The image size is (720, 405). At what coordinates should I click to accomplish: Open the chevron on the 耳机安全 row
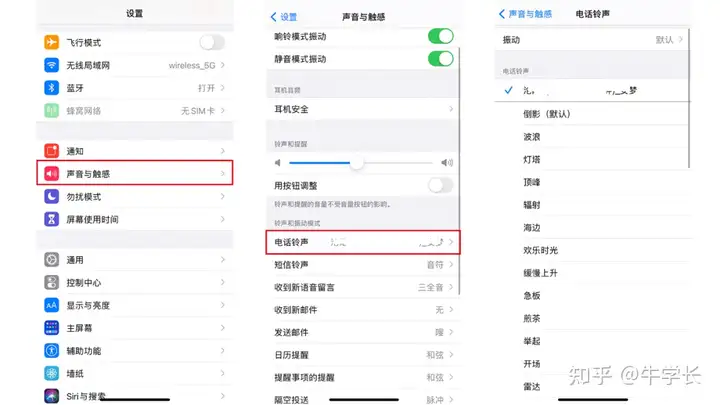coord(451,109)
